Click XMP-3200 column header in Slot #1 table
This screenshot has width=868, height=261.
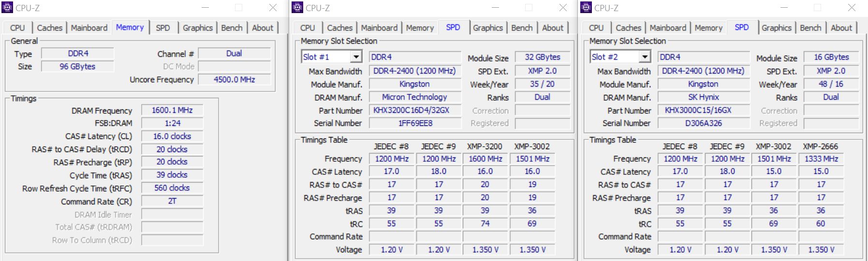[485, 146]
